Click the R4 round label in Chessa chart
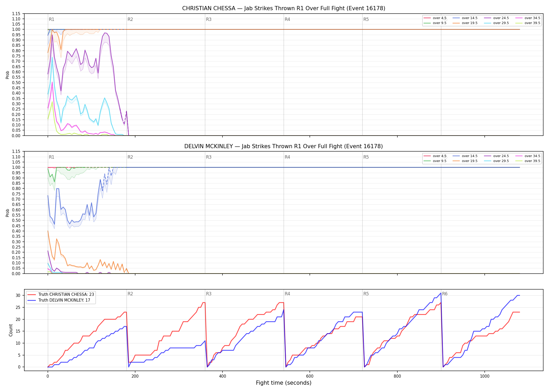549x392 pixels. click(287, 19)
